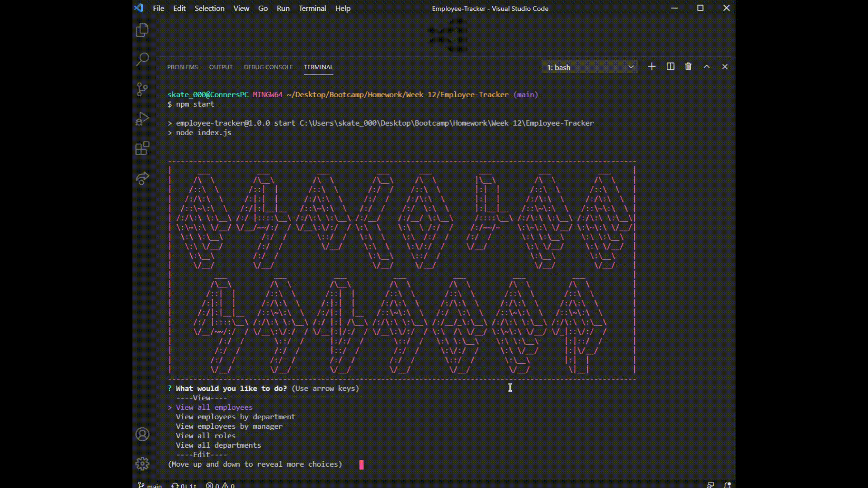Select 'View all roles' option in terminal
The image size is (868, 488).
coord(206,436)
